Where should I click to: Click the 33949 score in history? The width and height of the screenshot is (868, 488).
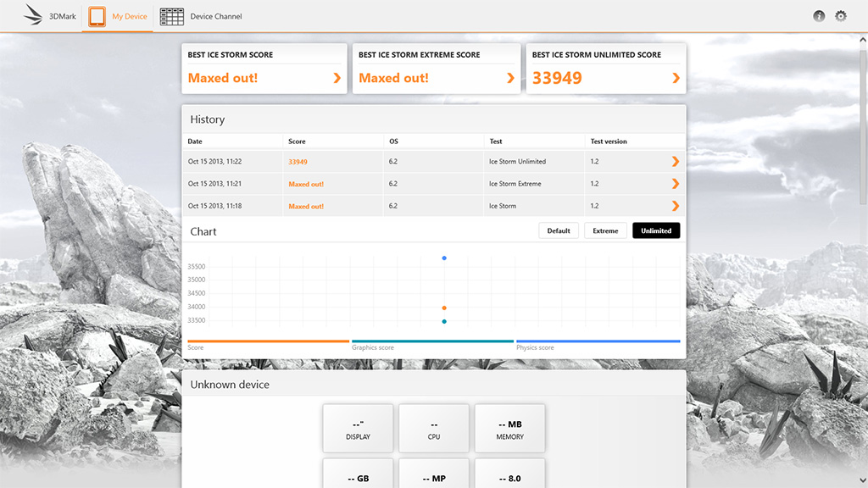[298, 162]
